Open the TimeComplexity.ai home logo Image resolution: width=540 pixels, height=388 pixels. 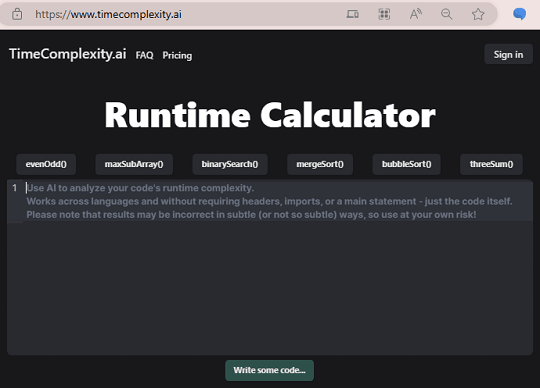click(68, 54)
